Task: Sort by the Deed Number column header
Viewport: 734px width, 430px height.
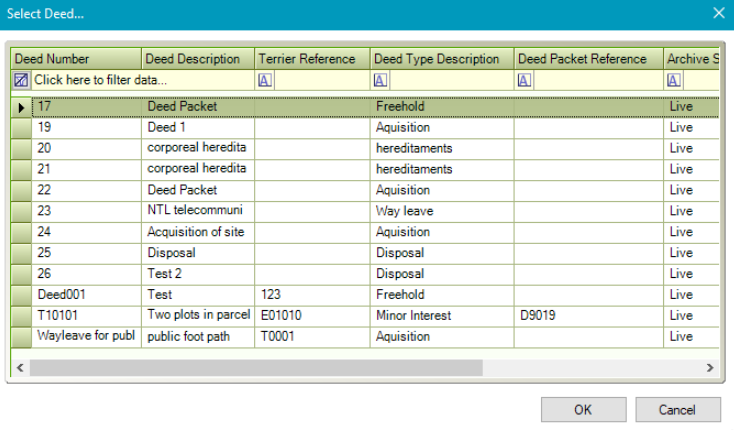Action: coord(75,59)
